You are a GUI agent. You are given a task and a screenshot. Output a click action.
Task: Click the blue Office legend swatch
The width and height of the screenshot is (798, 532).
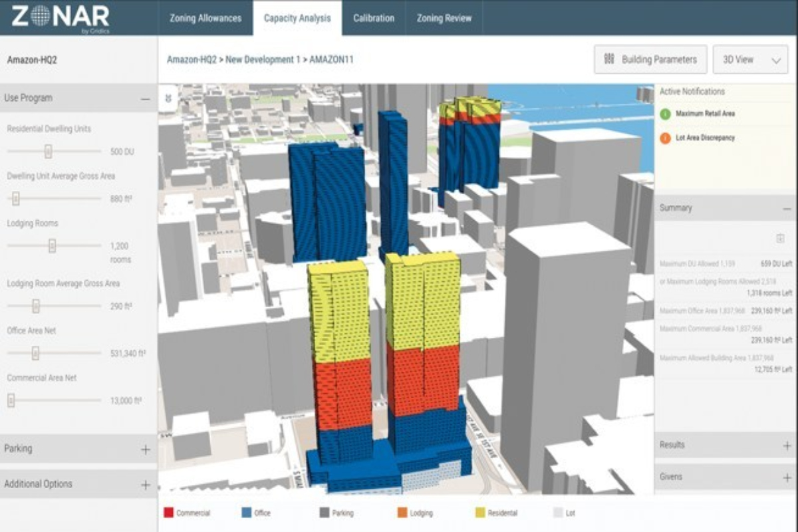246,513
